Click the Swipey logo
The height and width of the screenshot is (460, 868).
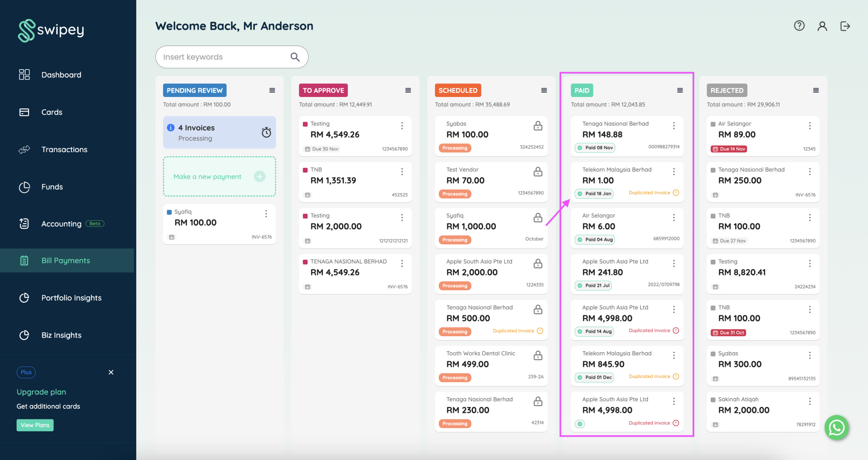[x=51, y=31]
